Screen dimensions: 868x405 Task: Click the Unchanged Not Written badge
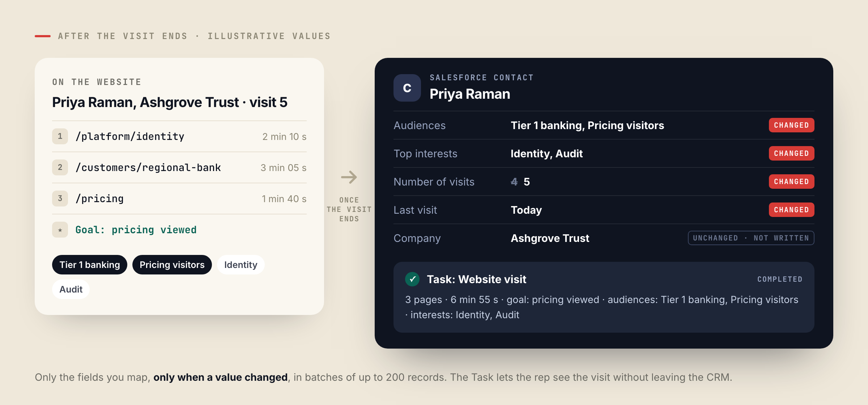(751, 238)
